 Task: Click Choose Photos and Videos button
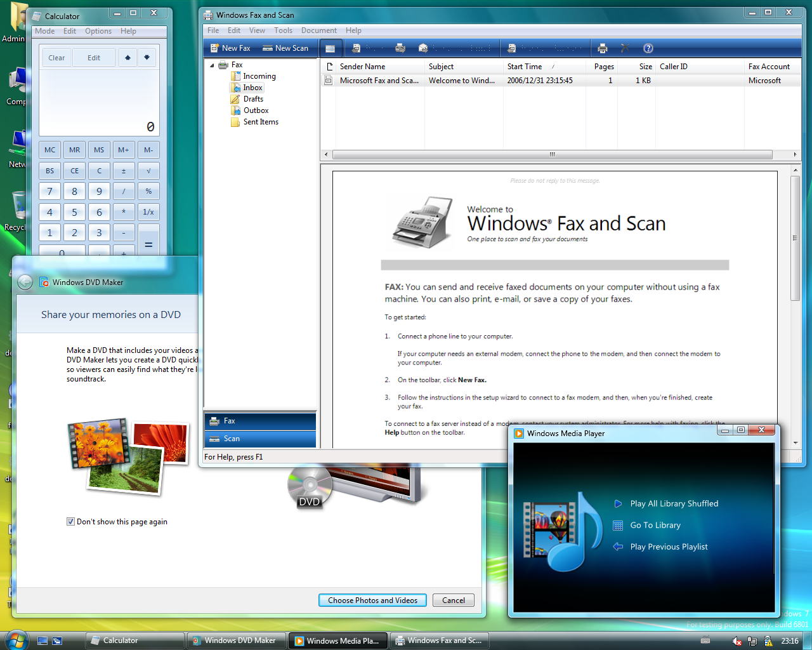coord(372,600)
